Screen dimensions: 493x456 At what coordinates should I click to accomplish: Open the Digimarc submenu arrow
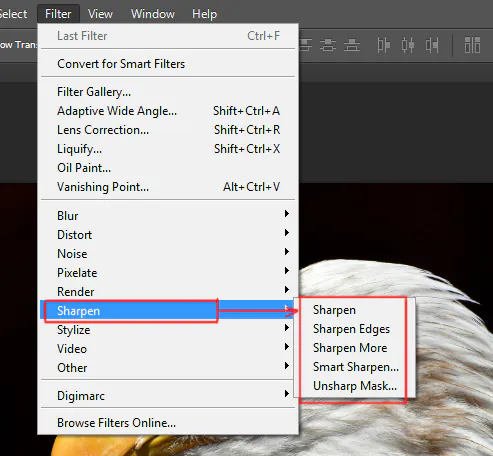(x=287, y=394)
